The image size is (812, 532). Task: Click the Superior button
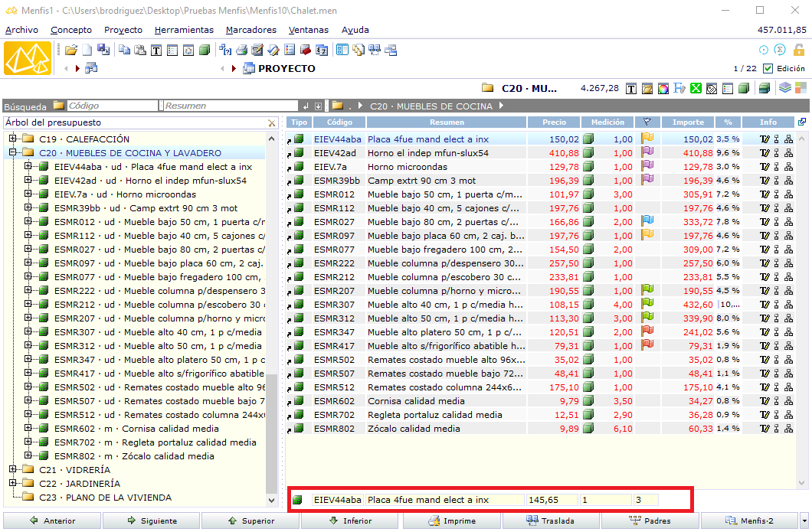point(250,521)
